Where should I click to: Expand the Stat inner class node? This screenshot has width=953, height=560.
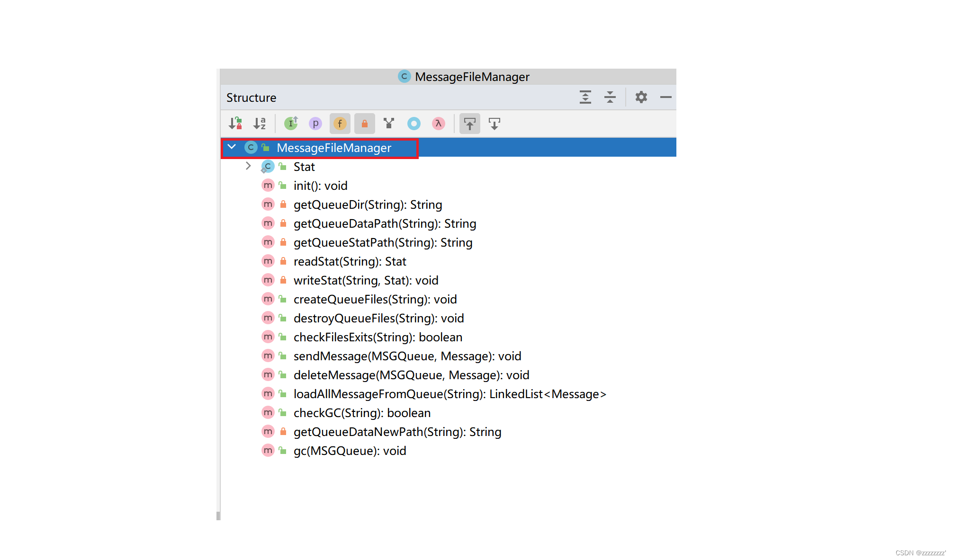(248, 166)
